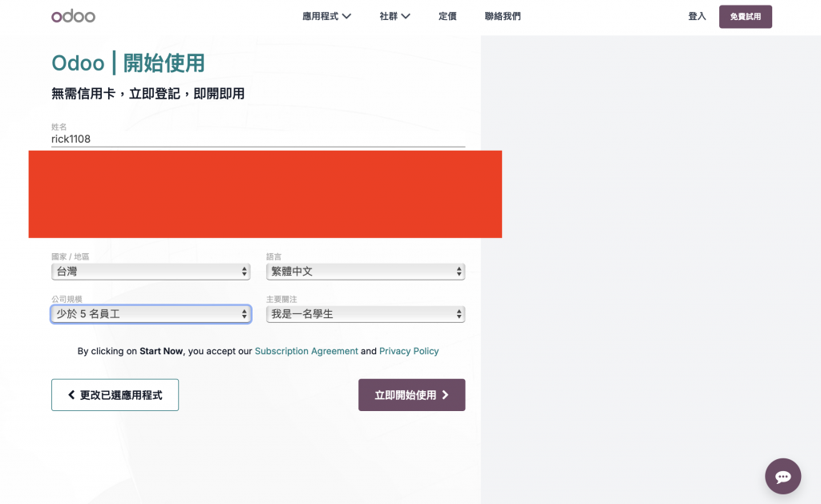Image resolution: width=821 pixels, height=504 pixels.
Task: Click the Odoo | 開始使用 heading text
Action: tap(127, 63)
